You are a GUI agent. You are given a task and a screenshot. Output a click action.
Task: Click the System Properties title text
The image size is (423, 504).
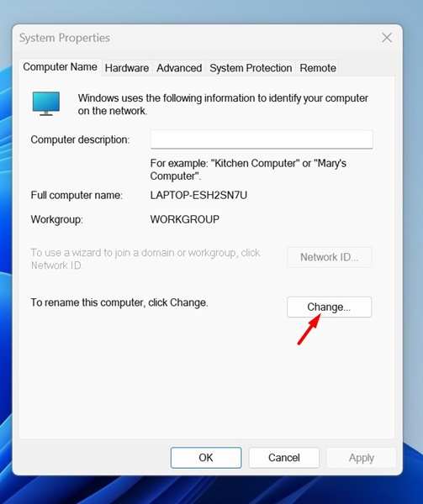[x=65, y=38]
